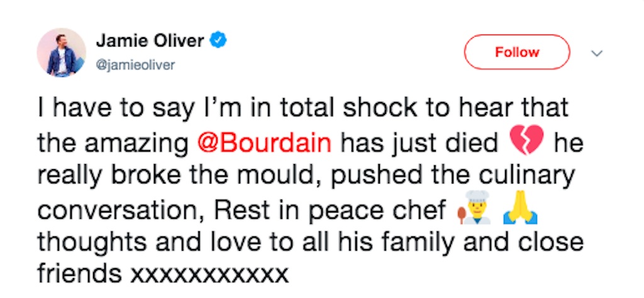Screen dimensions: 644x298
Task: Click the word 'friends' on the last line
Action: point(79,275)
